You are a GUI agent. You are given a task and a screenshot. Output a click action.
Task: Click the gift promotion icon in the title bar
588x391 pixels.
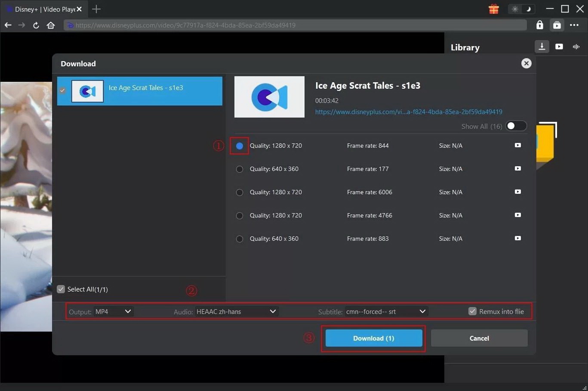493,9
